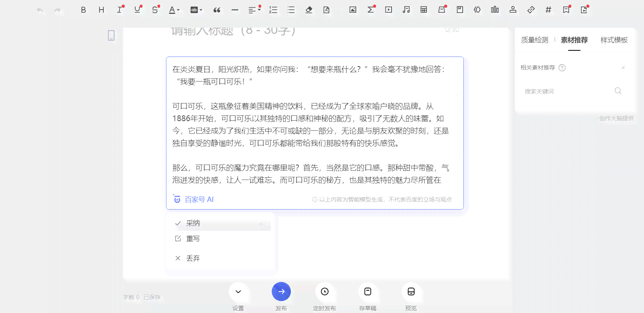Insert a hyperlink
The image size is (644, 313).
[531, 10]
